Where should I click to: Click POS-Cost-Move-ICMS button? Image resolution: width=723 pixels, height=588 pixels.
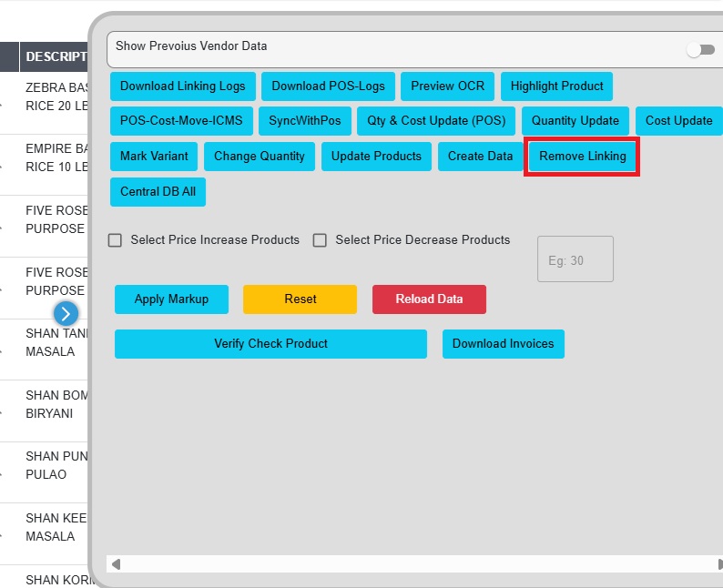pos(181,121)
